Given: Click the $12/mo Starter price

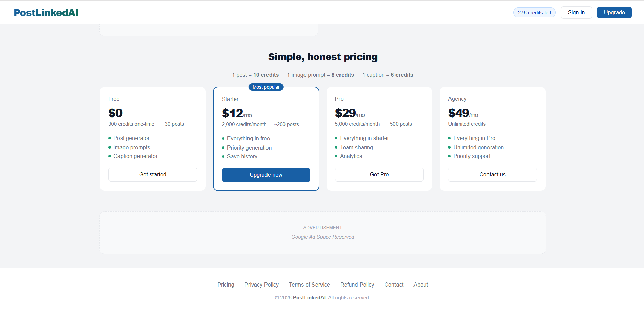Looking at the screenshot, I should 237,113.
